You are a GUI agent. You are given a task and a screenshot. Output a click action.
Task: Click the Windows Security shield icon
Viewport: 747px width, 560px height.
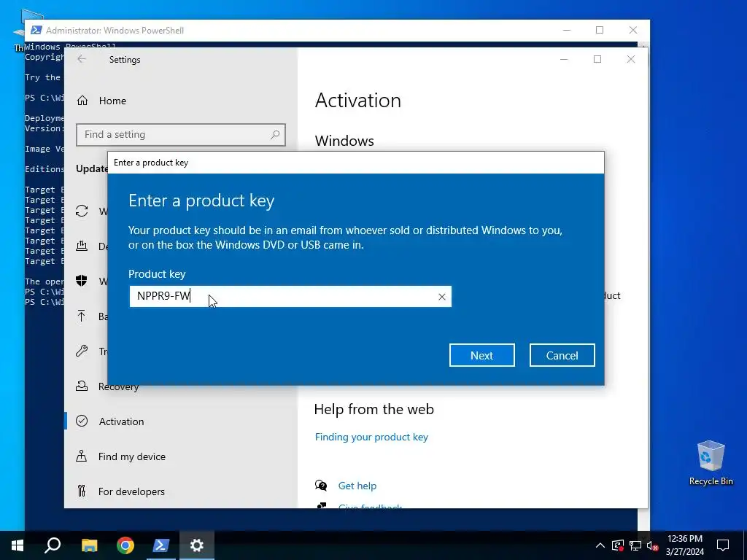point(82,281)
